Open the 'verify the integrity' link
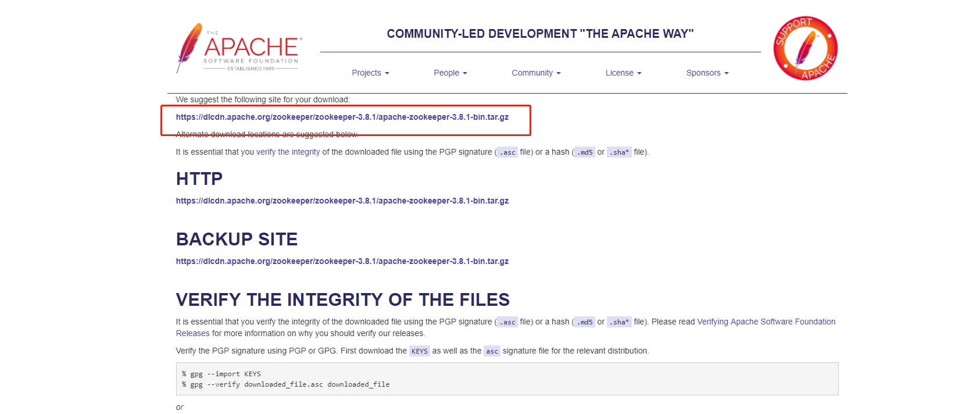The width and height of the screenshot is (980, 414). point(288,152)
